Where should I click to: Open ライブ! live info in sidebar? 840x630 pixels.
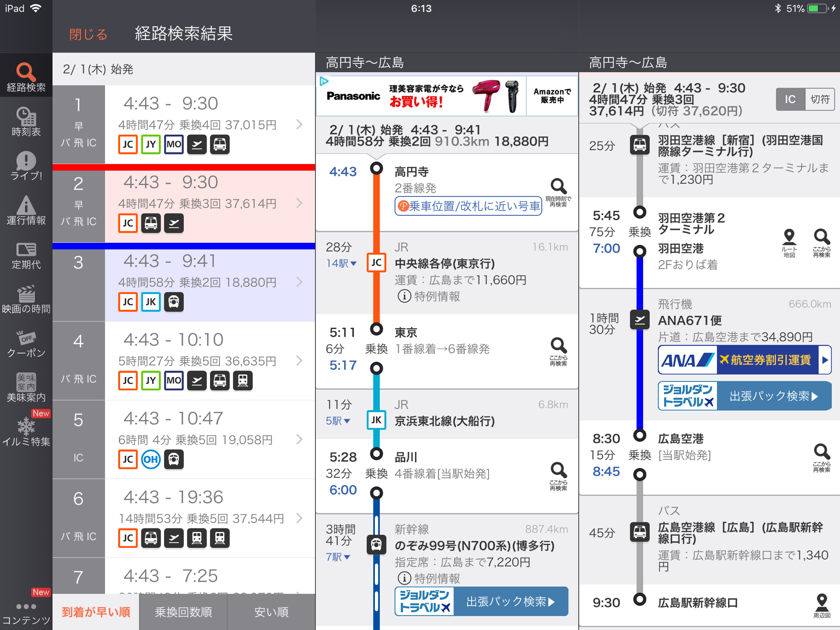click(x=26, y=166)
